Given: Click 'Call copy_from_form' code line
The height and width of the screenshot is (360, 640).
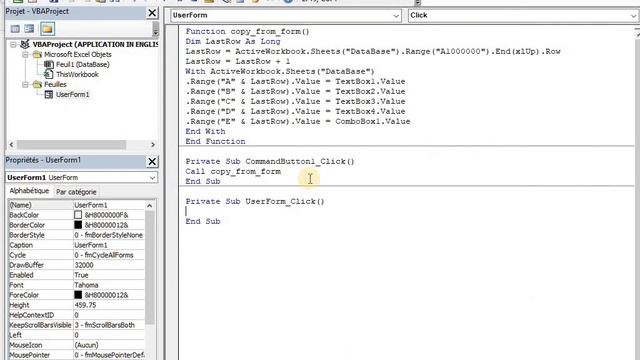Looking at the screenshot, I should 233,171.
